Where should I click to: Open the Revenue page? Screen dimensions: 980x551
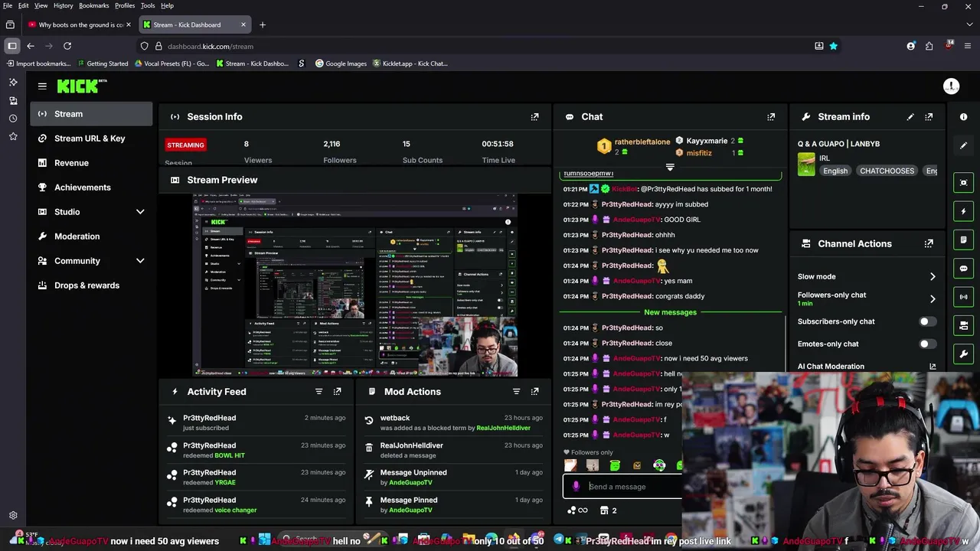click(x=91, y=163)
